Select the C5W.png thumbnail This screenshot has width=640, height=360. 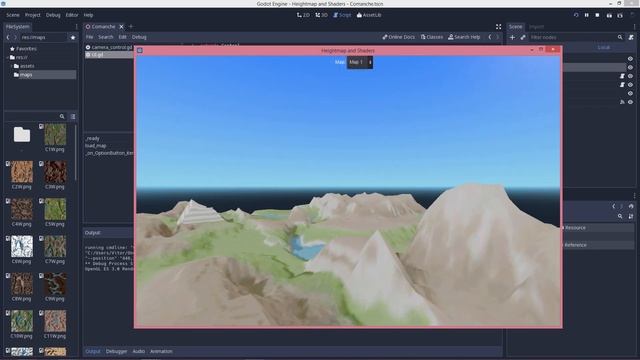(55, 209)
